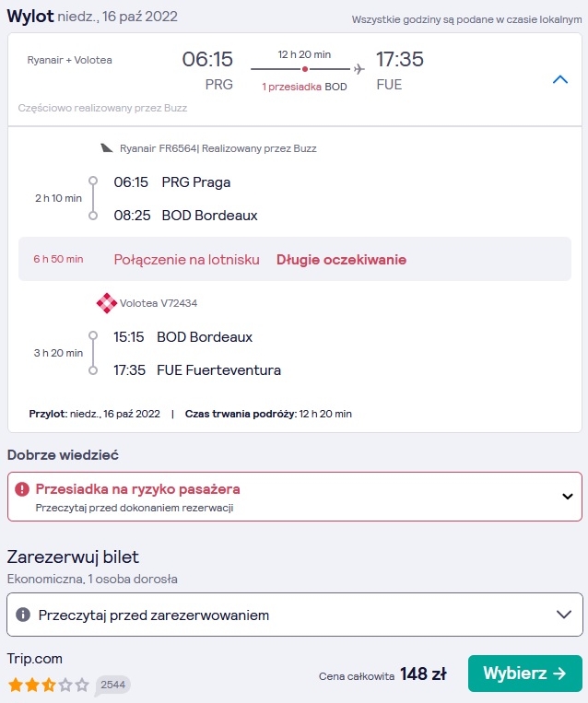Click the Trip.com star rating
Screen dimensions: 588x703
click(x=49, y=685)
